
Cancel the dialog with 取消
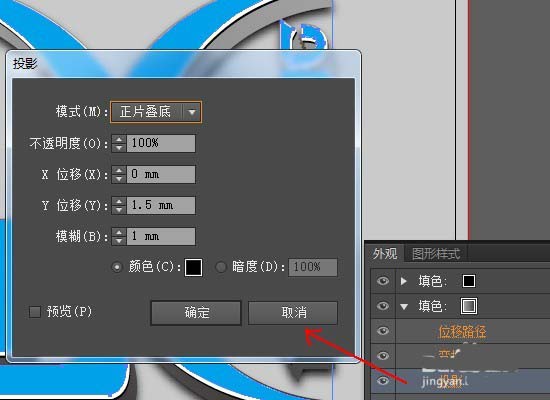point(293,313)
